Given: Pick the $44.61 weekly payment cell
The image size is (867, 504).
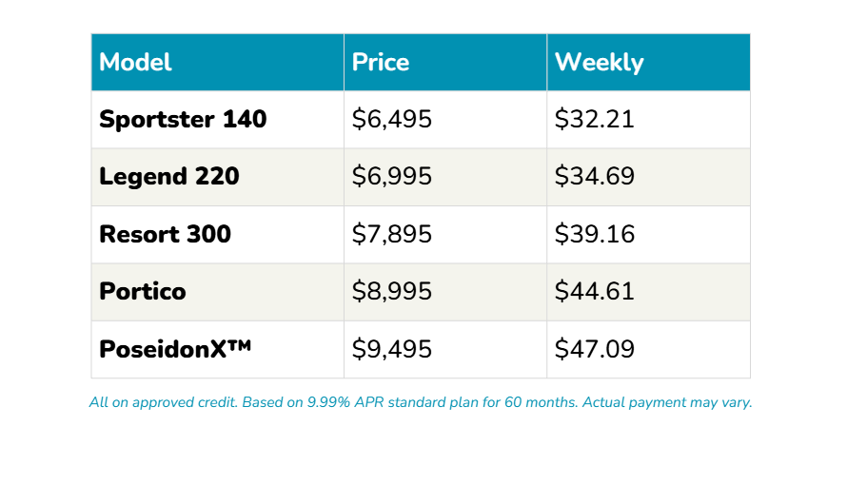Looking at the screenshot, I should (x=594, y=291).
